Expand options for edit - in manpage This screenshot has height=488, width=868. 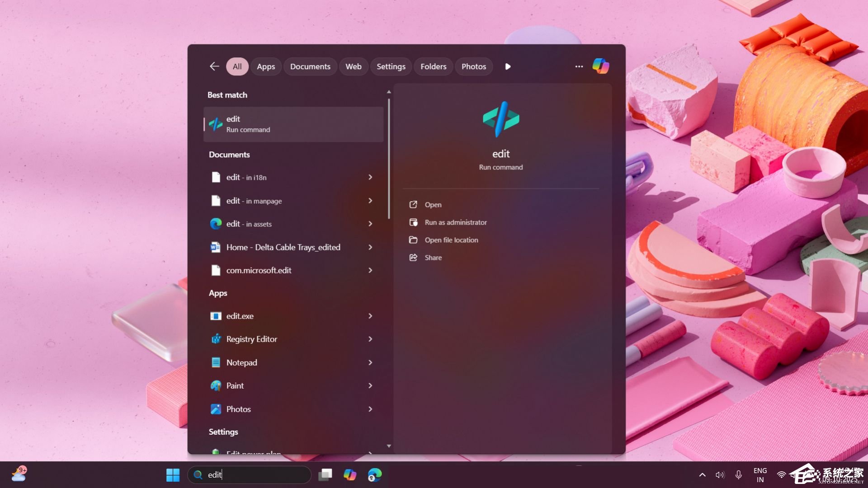pos(370,201)
